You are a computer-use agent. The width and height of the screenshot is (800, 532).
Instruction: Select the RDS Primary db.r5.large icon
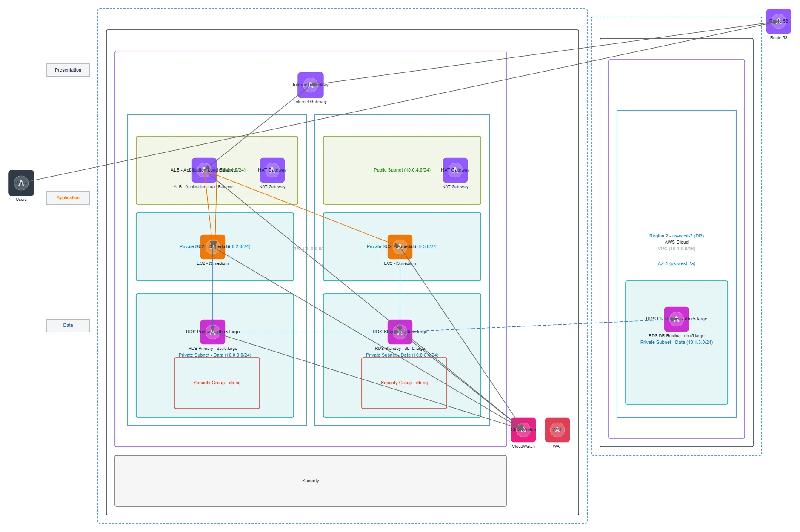tap(213, 332)
